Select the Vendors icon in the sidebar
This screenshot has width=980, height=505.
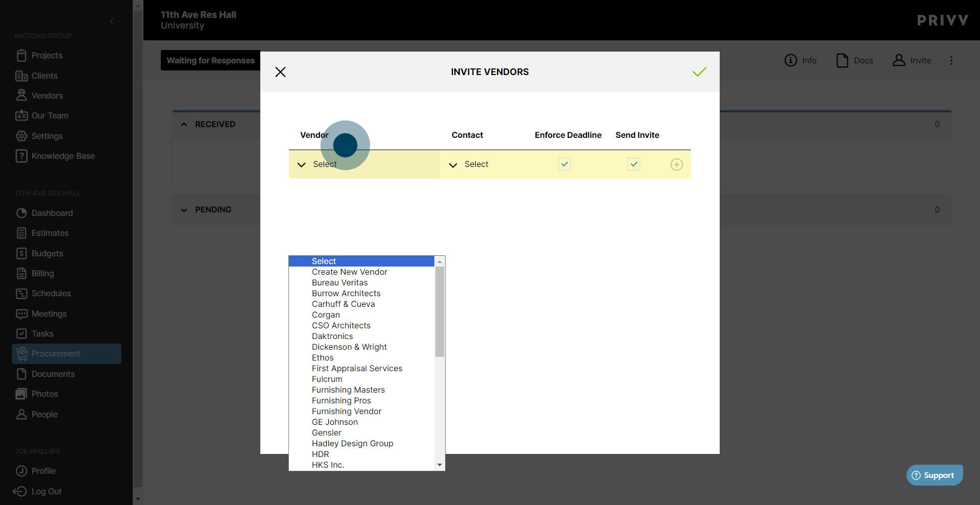(x=22, y=95)
